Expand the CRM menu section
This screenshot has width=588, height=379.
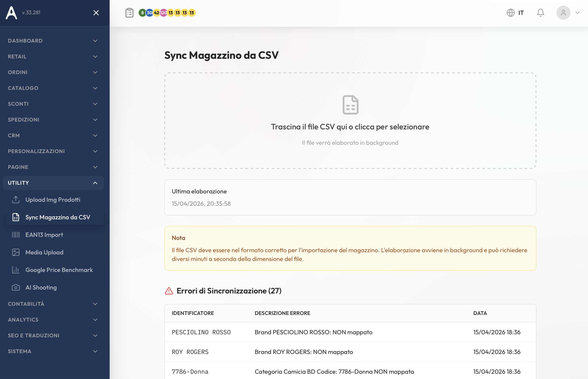click(x=53, y=135)
